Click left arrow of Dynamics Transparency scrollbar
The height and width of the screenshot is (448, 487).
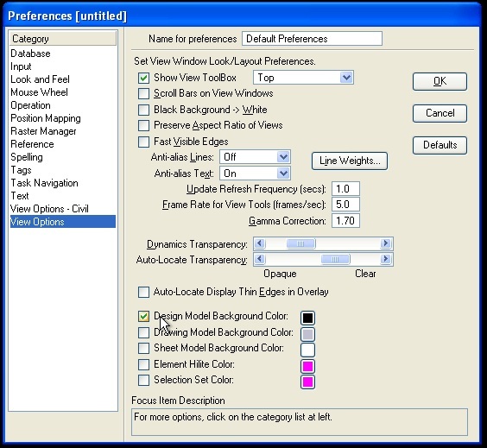click(x=260, y=243)
